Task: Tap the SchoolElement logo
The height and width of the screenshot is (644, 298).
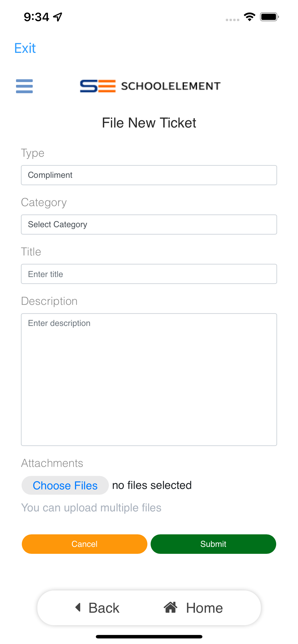Action: coord(150,86)
